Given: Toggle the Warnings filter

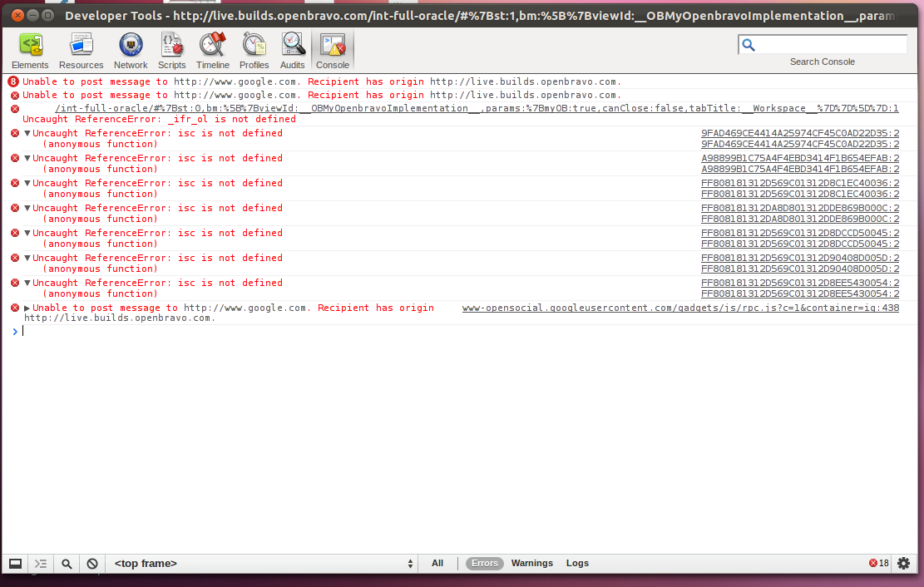Looking at the screenshot, I should click(531, 564).
